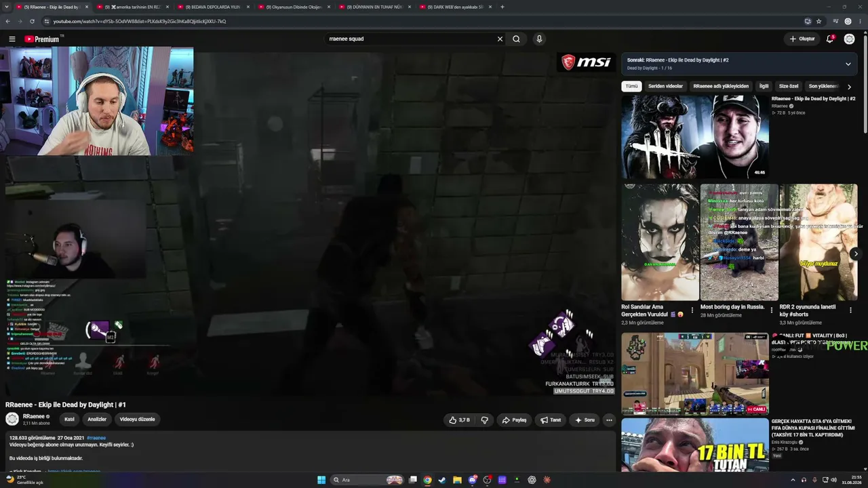
Task: Switch to 'Okyanusun Dibinde' tab
Action: pyautogui.click(x=295, y=7)
